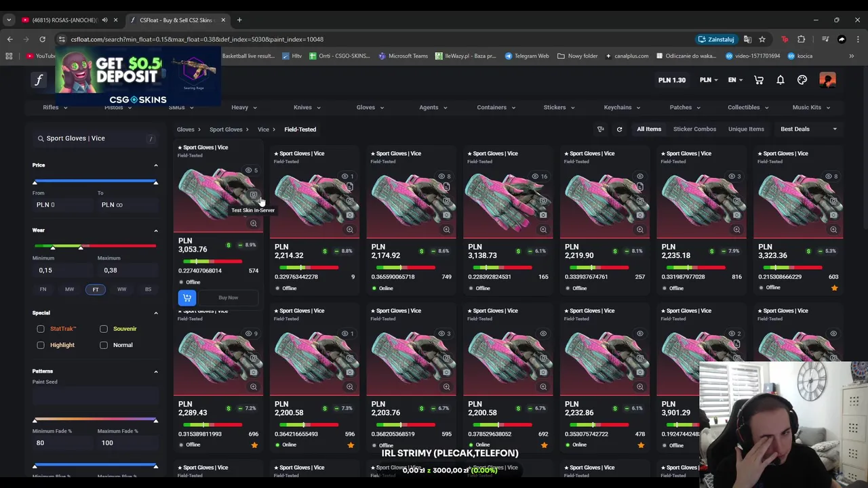The image size is (868, 488).
Task: Open a new browser tab
Action: pos(239,20)
